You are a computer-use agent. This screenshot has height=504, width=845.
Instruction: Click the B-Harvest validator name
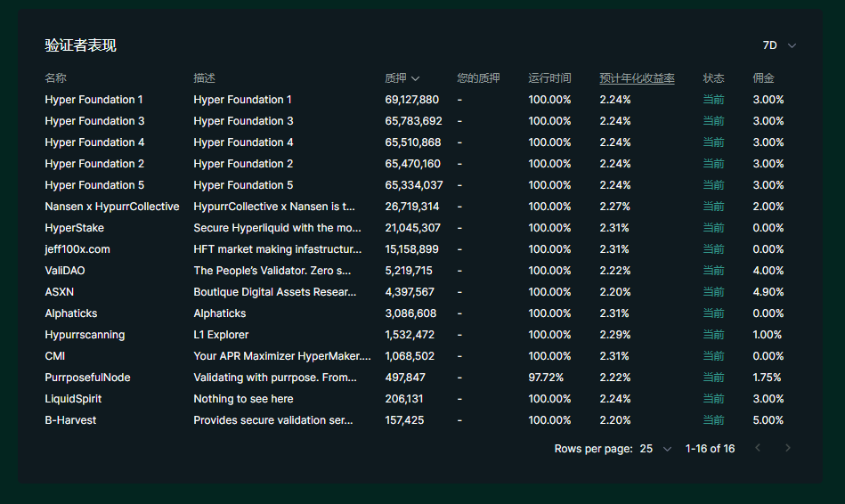point(70,420)
